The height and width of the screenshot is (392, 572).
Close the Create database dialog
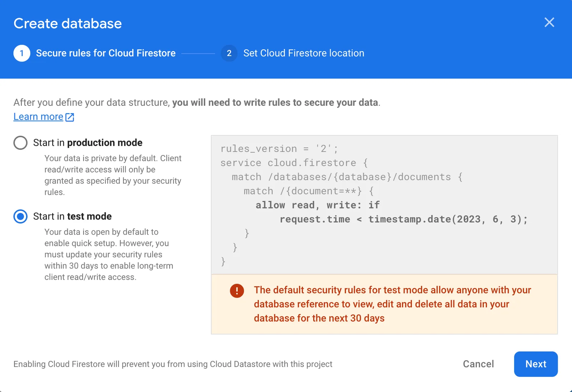click(x=549, y=23)
